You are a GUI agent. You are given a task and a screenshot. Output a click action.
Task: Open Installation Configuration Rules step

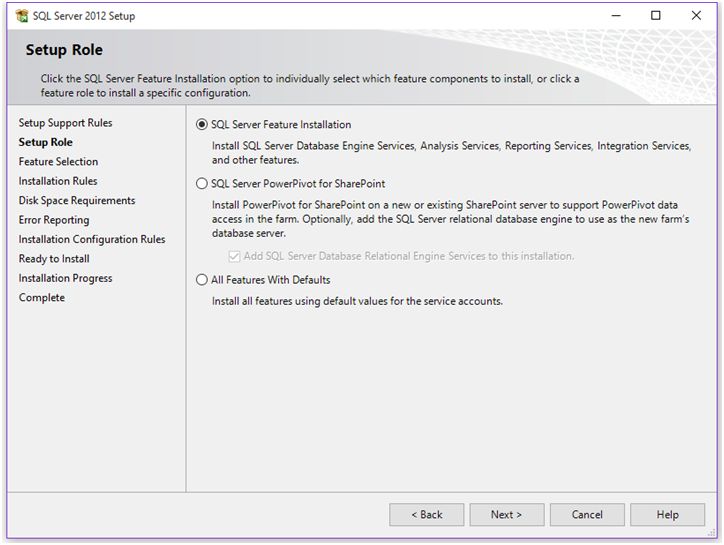pos(92,240)
